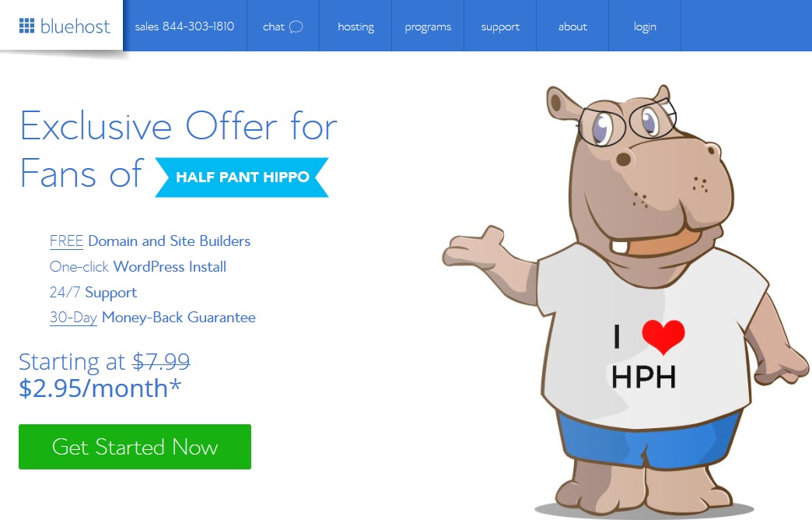
Task: Open the about menu
Action: pyautogui.click(x=572, y=26)
